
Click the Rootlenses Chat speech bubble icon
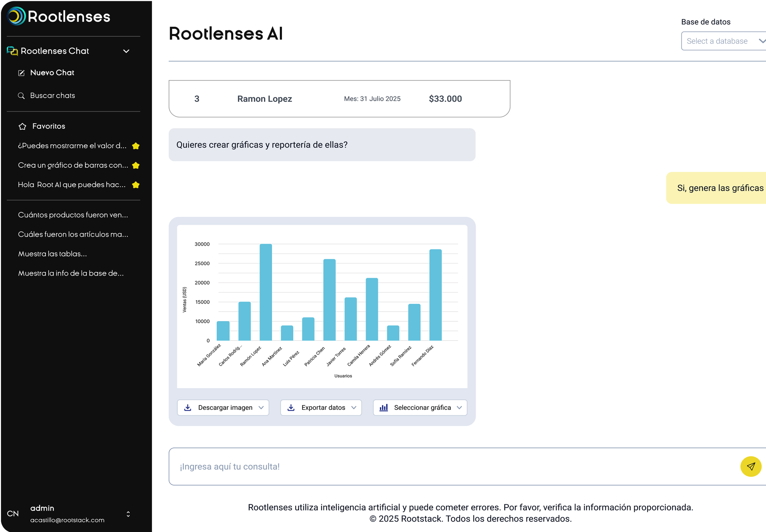coord(12,51)
